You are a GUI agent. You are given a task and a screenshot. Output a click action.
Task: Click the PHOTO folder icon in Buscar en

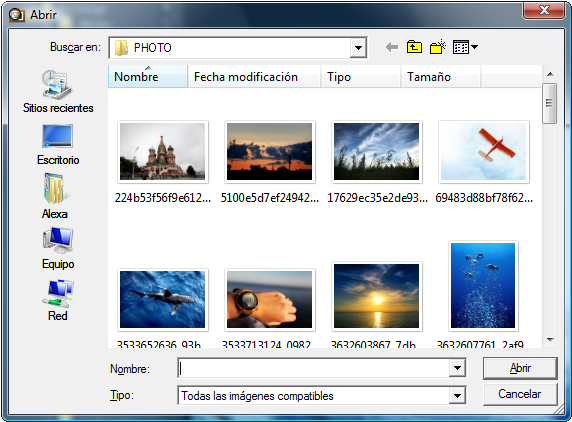click(121, 48)
